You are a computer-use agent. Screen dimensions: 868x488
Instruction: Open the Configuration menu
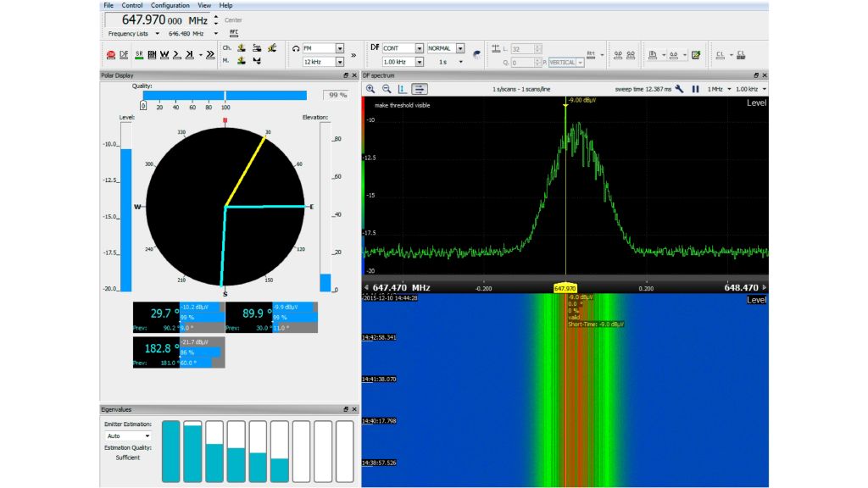tap(170, 5)
